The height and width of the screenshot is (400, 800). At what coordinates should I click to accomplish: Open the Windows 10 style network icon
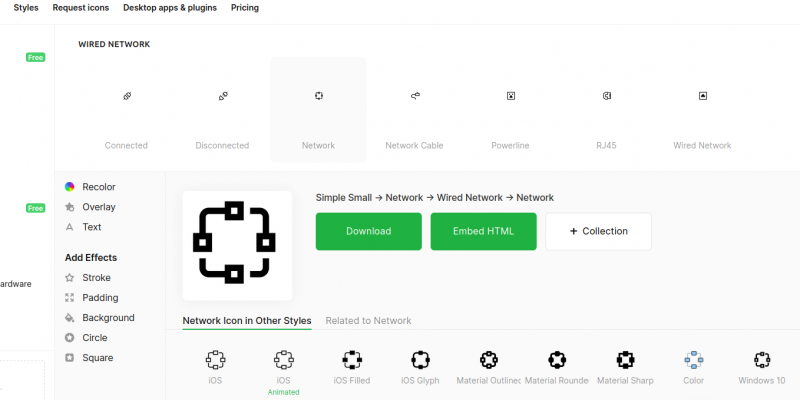(762, 362)
